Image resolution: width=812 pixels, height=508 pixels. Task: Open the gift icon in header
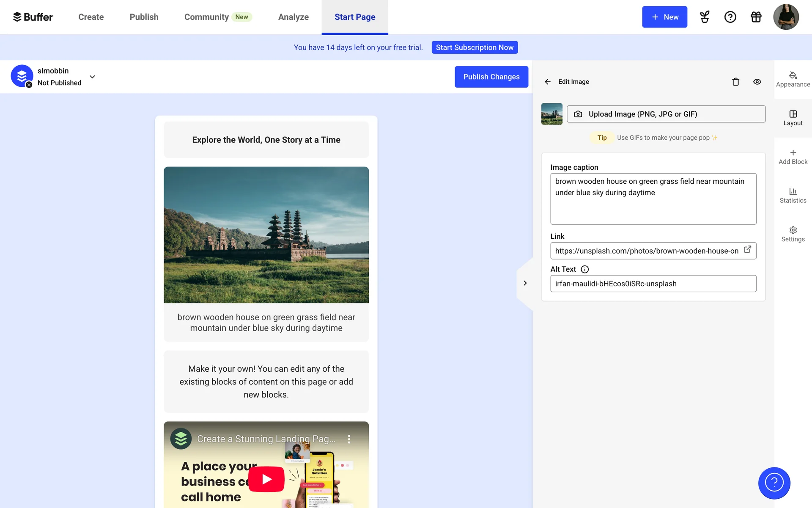[756, 17]
